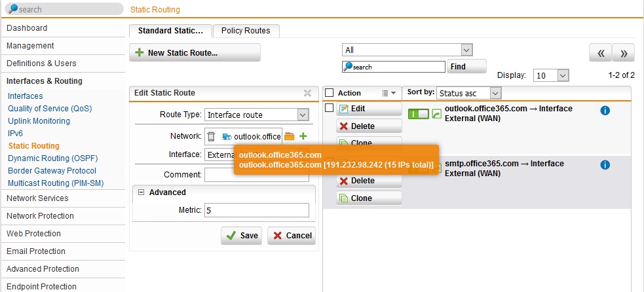Go to Uplink Monitoring
This screenshot has height=292, width=644.
tap(39, 120)
